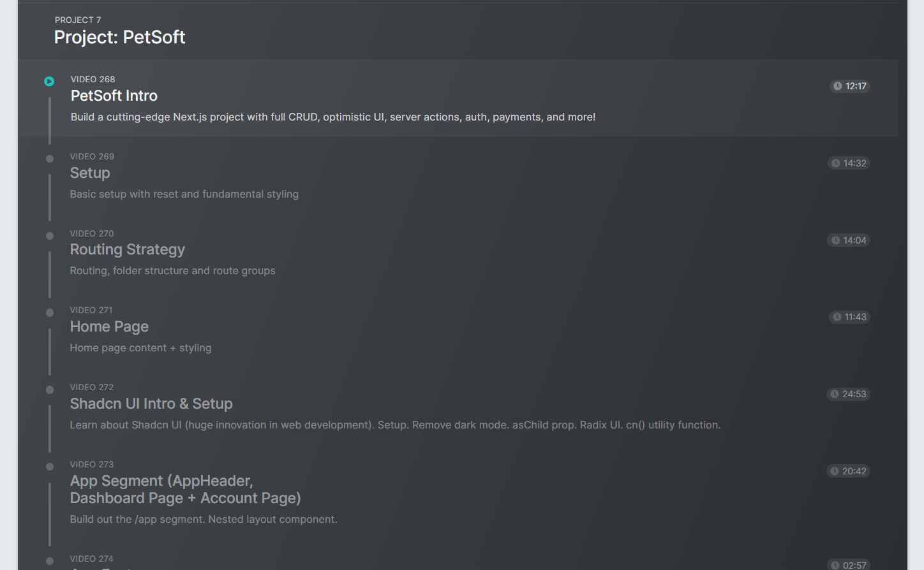924x570 pixels.
Task: Click the timeline dot for Video 270
Action: pos(50,236)
